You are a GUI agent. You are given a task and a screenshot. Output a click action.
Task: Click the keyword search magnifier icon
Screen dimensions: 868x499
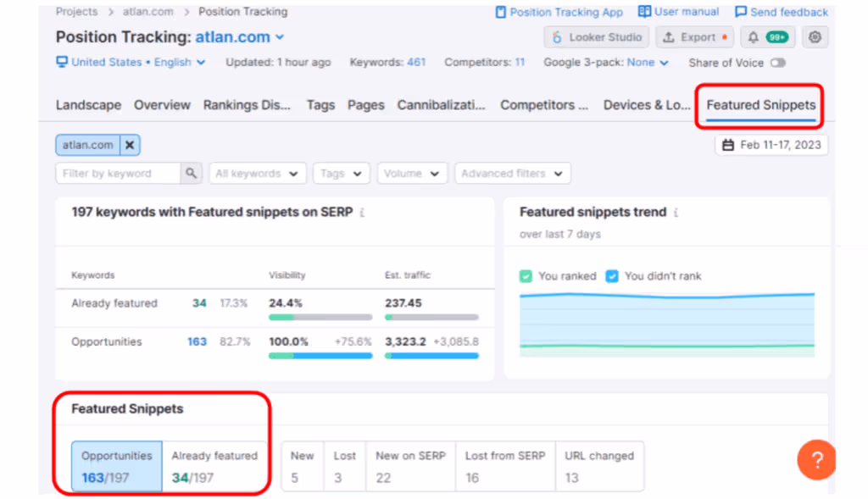coord(191,173)
